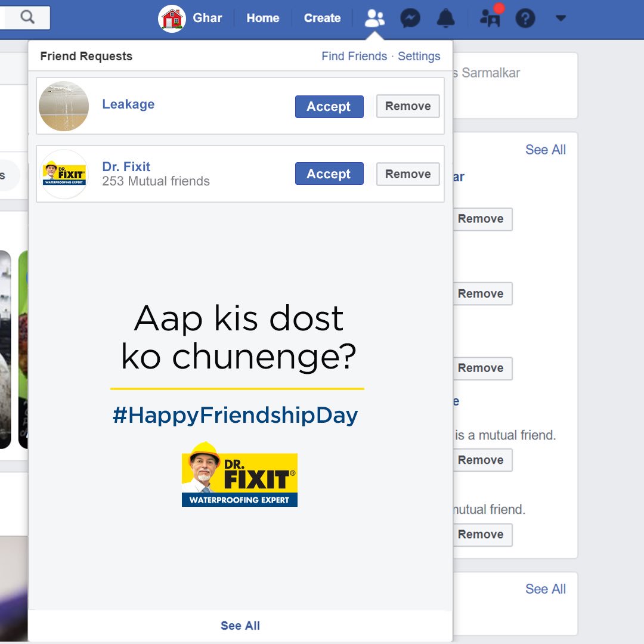This screenshot has width=644, height=644.
Task: Click 'is a mutual friend.' text
Action: point(505,435)
